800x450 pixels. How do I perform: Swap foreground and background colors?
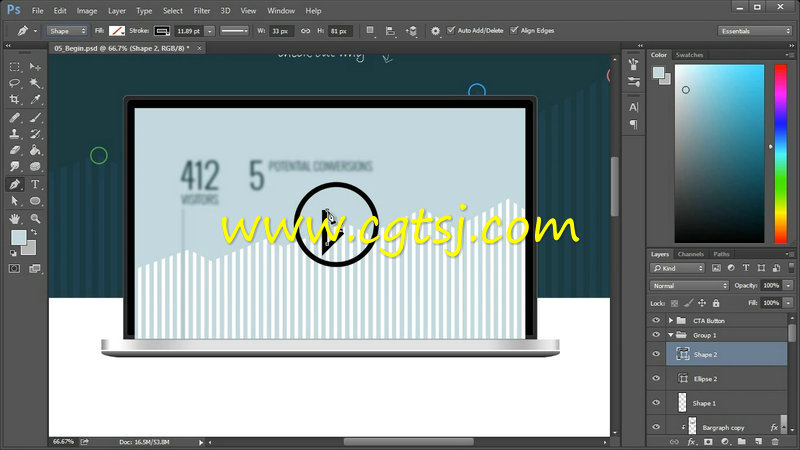pyautogui.click(x=34, y=232)
